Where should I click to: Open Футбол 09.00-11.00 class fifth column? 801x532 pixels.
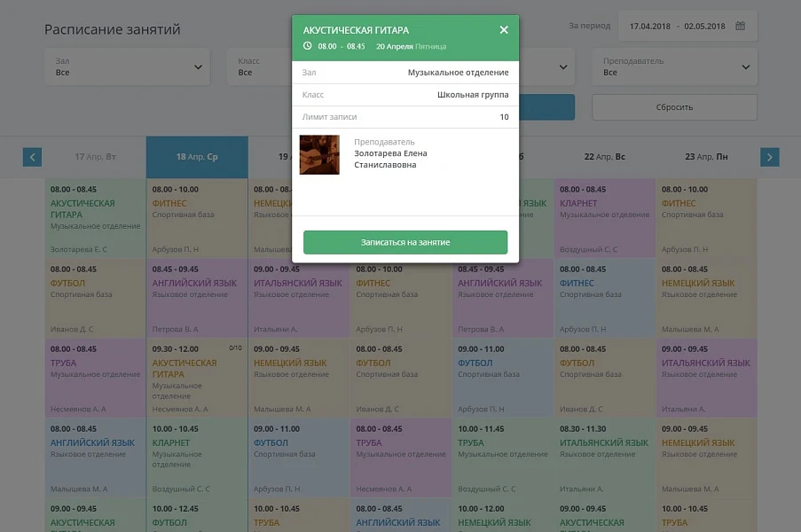503,379
